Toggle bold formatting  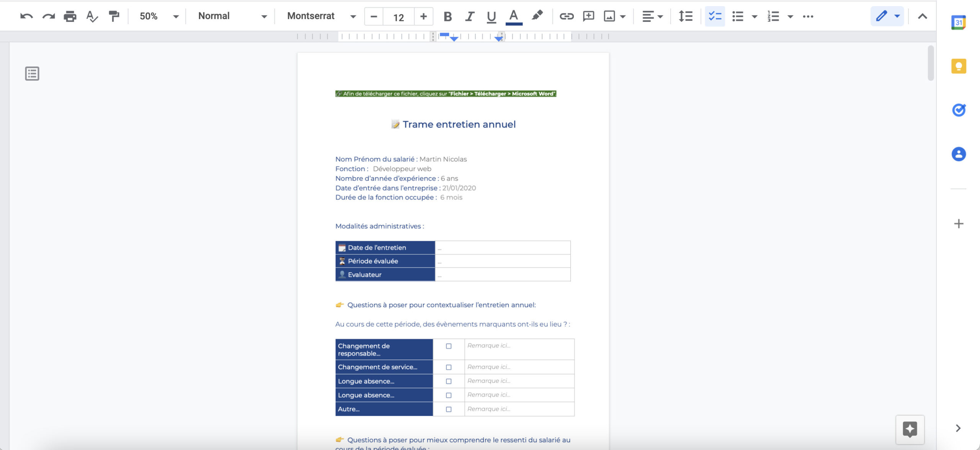coord(448,16)
